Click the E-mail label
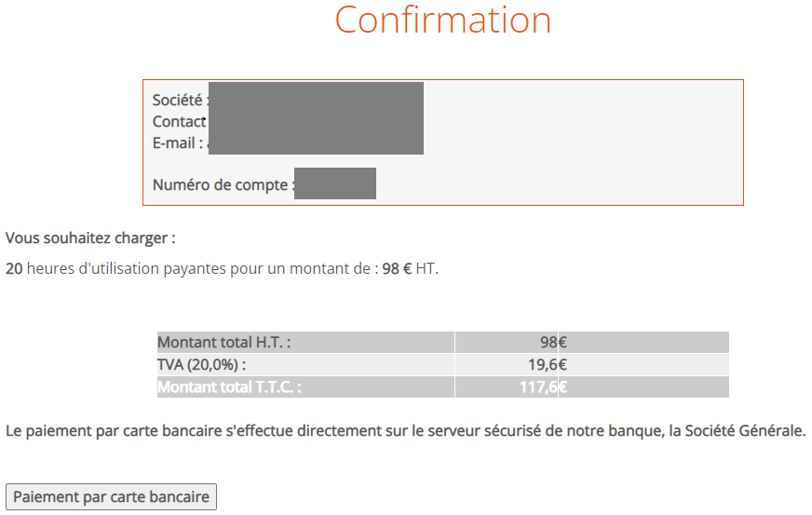Screen dimensions: 812x515 177,142
